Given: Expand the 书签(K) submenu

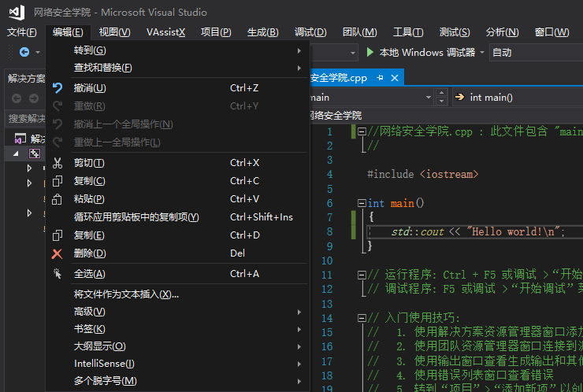Looking at the screenshot, I should click(178, 329).
